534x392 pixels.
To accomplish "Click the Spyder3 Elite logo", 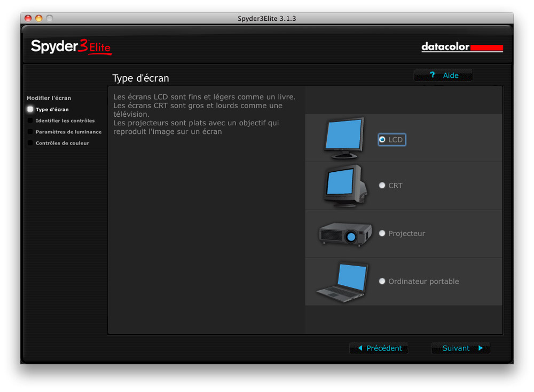I will click(x=71, y=47).
